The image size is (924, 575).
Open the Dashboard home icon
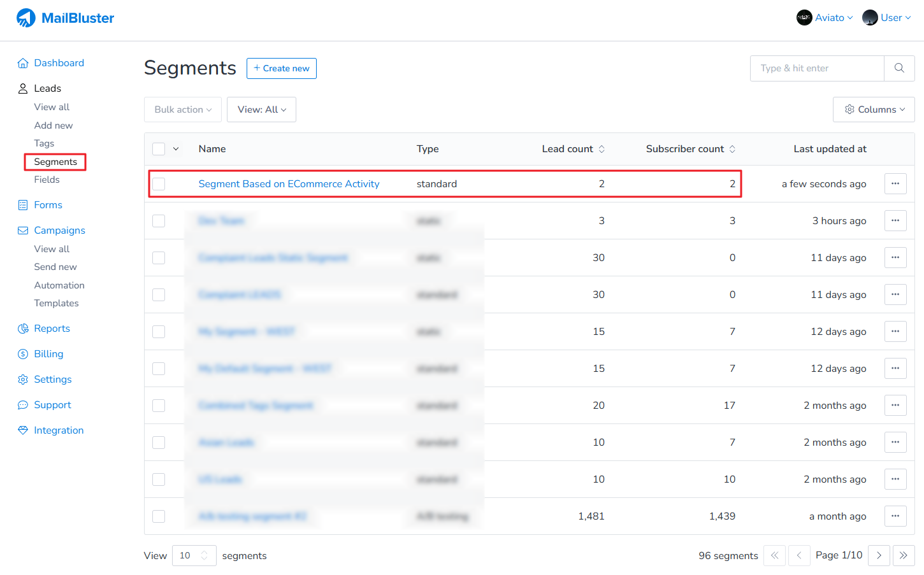(23, 63)
